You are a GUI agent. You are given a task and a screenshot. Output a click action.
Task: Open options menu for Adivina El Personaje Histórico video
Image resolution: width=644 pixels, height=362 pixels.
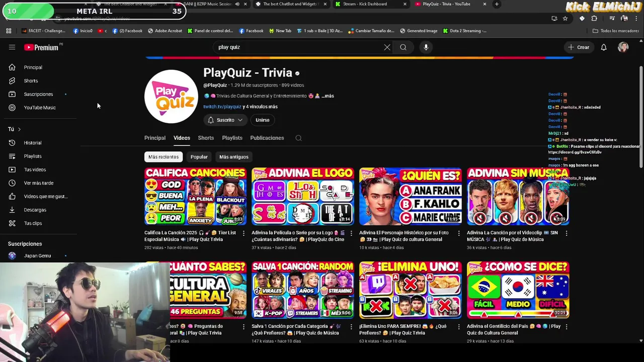[x=459, y=233]
